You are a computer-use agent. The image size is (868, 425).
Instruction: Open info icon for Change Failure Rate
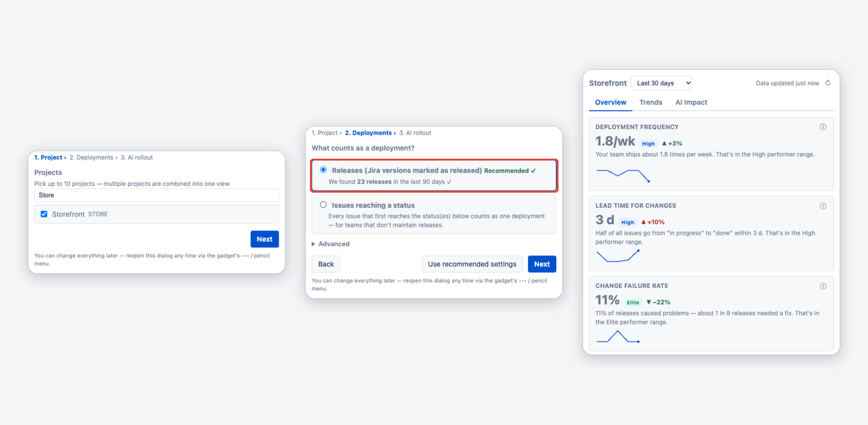point(823,286)
